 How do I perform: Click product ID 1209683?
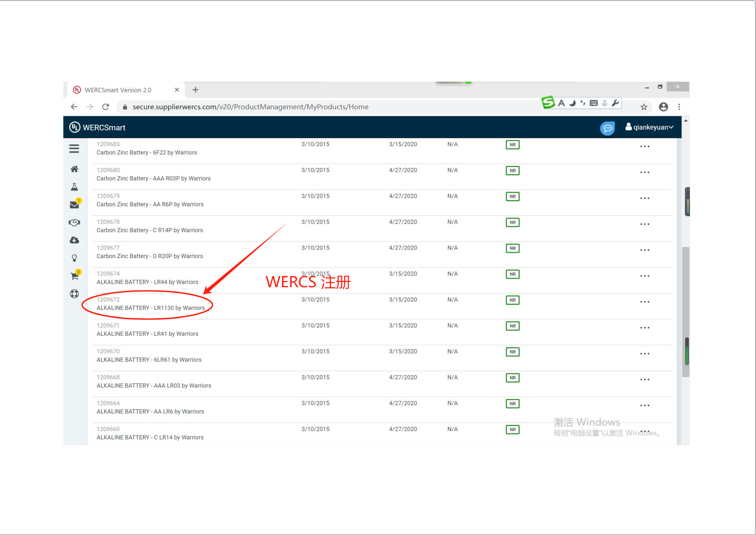point(108,145)
